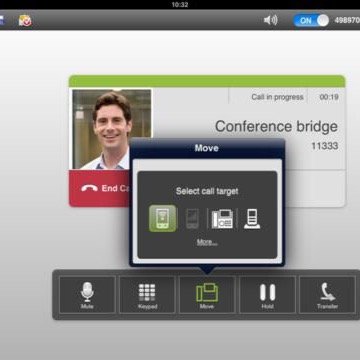Screen dimensions: 360x360
Task: Choose the dimmed smartphone call target
Action: (192, 219)
